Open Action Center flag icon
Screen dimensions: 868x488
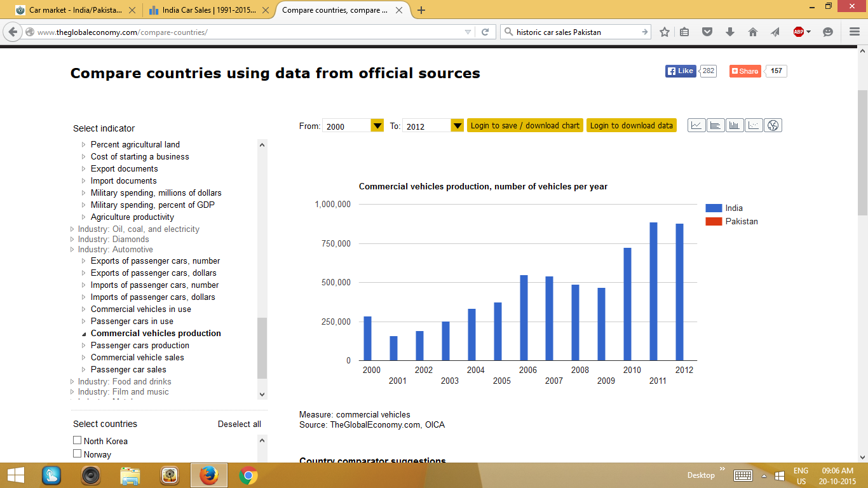780,475
